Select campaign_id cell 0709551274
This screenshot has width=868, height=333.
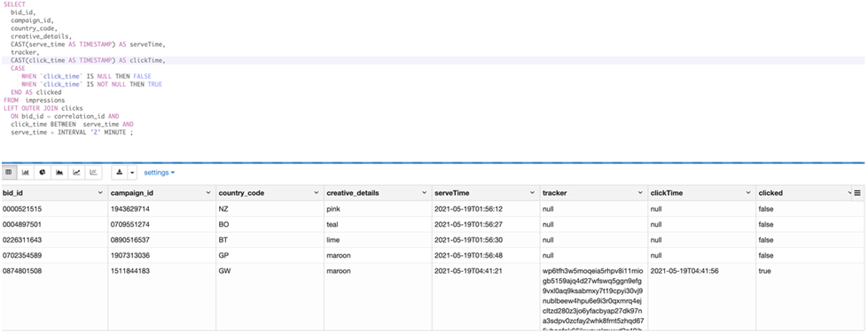coord(161,225)
